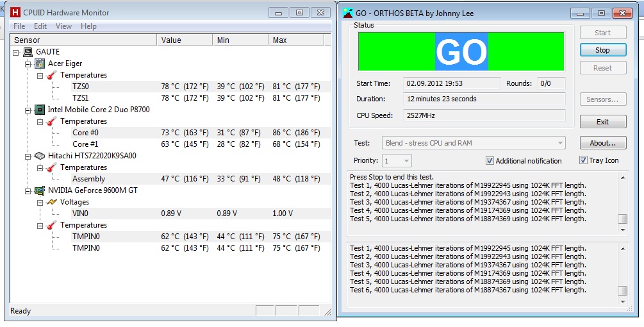Click the Intel Core 2 Duo chip icon
Screen dimensions: 644x327
[x=40, y=109]
